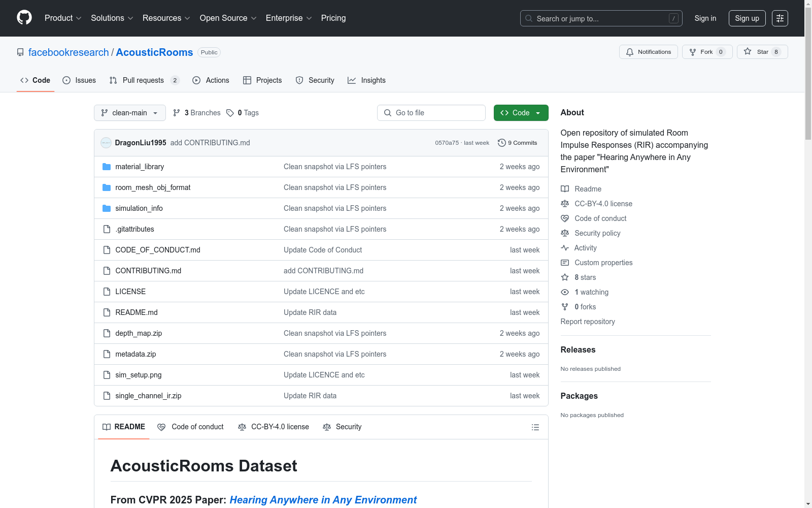
Task: Click the repository icon beside facebookresearch
Action: click(x=20, y=52)
